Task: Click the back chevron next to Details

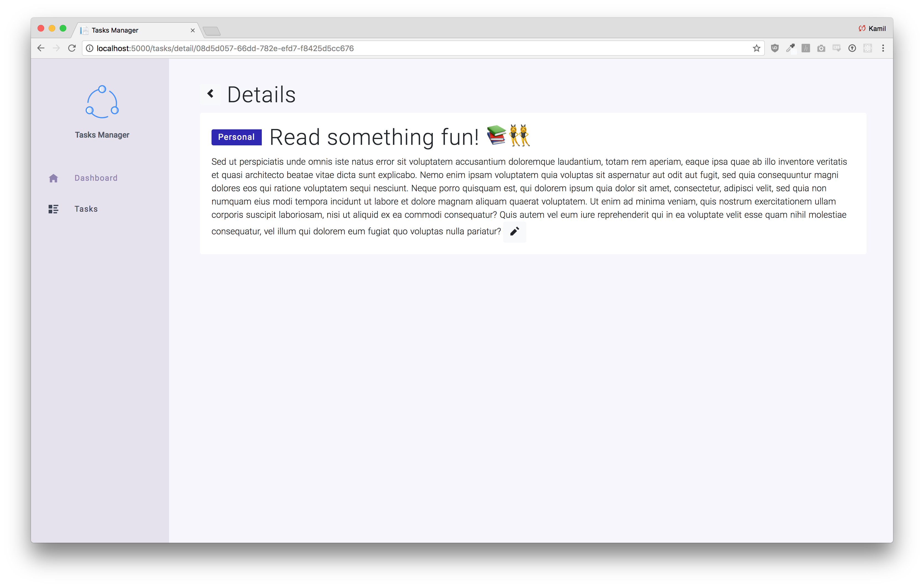Action: click(x=210, y=94)
